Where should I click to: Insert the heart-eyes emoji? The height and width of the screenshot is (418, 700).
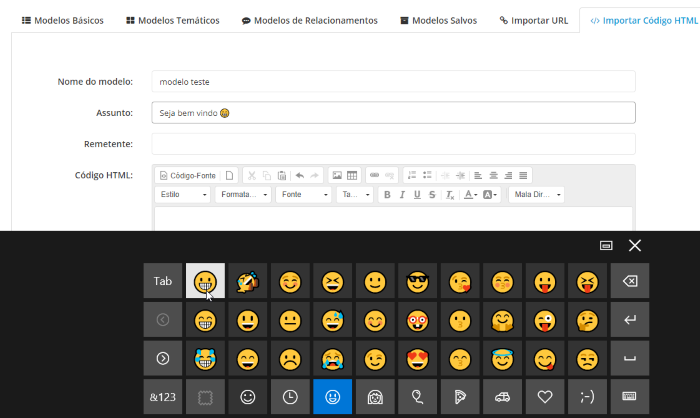pyautogui.click(x=417, y=358)
